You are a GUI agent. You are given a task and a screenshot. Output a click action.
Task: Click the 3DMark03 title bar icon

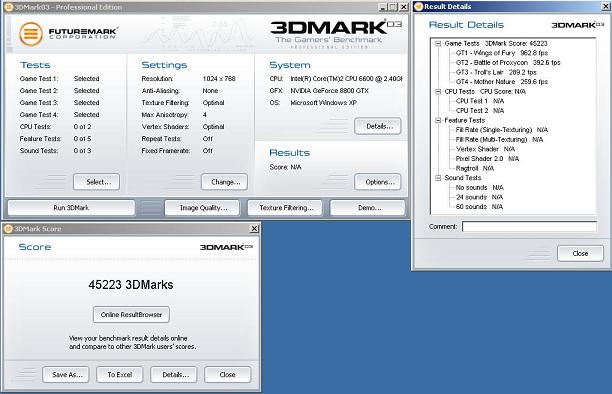coord(9,7)
